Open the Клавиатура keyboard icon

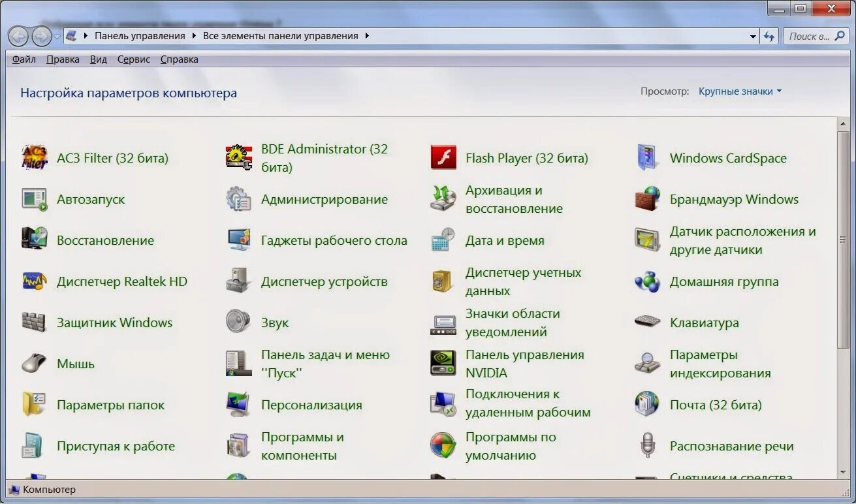click(647, 323)
